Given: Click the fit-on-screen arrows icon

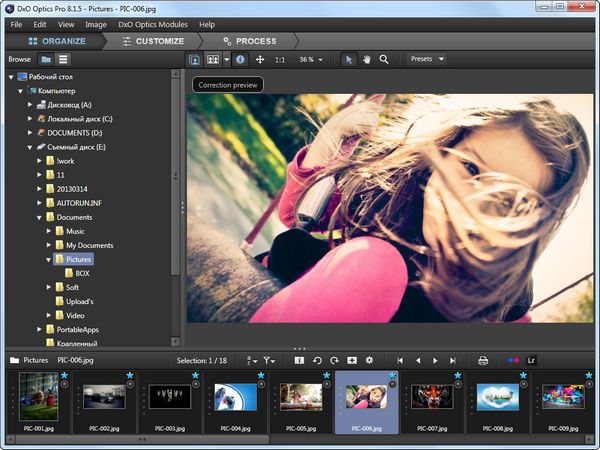Looking at the screenshot, I should click(260, 59).
